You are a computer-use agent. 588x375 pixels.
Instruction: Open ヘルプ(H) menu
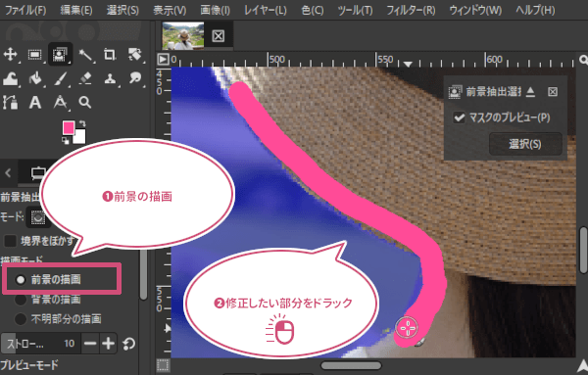click(x=535, y=10)
